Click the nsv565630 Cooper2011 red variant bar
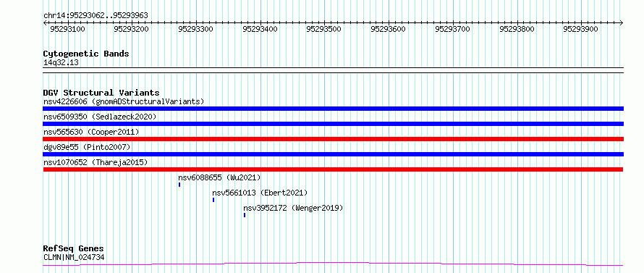644x273 pixels. pos(333,139)
